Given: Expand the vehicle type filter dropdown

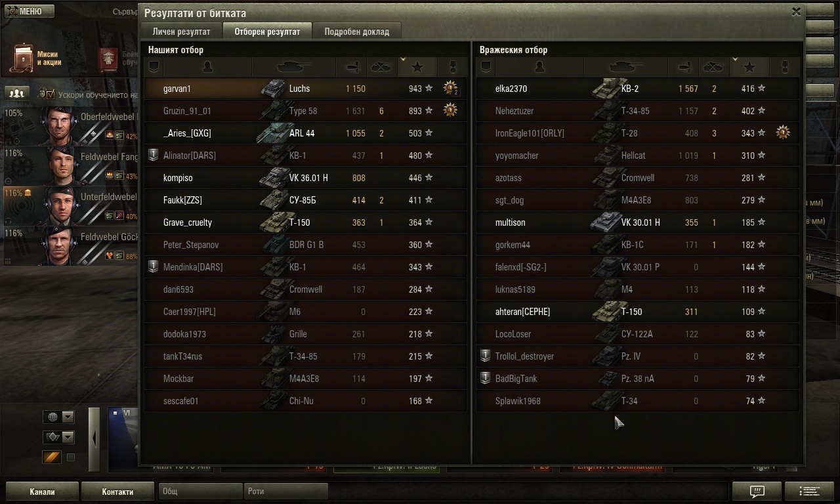Looking at the screenshot, I should pyautogui.click(x=58, y=437).
